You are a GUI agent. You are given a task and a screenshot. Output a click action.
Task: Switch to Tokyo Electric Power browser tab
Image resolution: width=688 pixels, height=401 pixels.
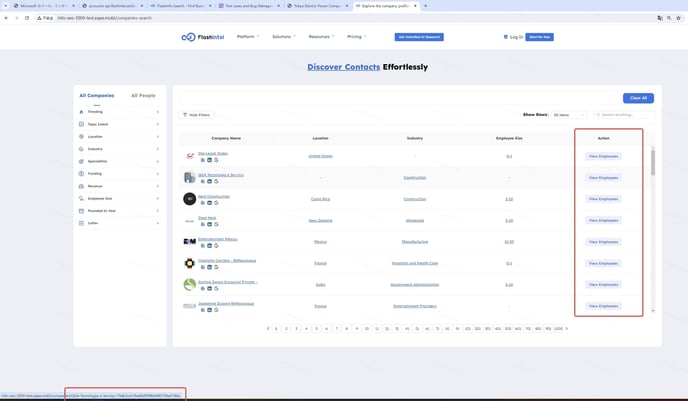[x=318, y=6]
